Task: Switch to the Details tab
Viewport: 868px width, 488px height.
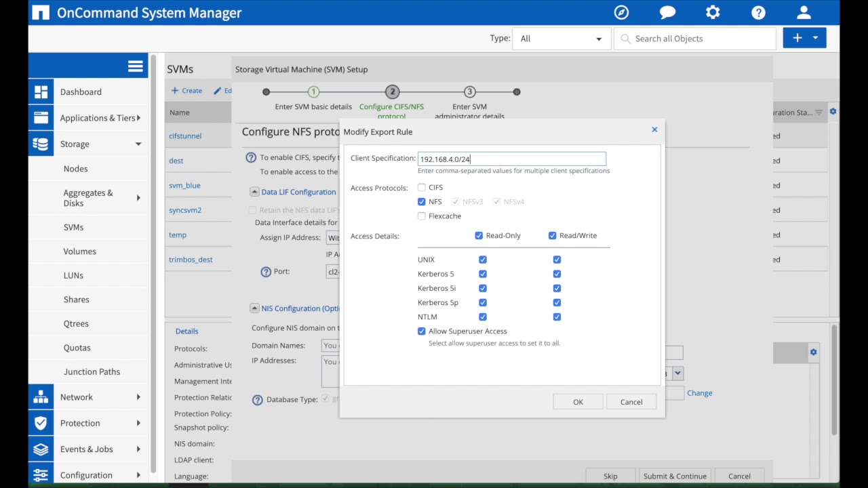Action: click(186, 331)
